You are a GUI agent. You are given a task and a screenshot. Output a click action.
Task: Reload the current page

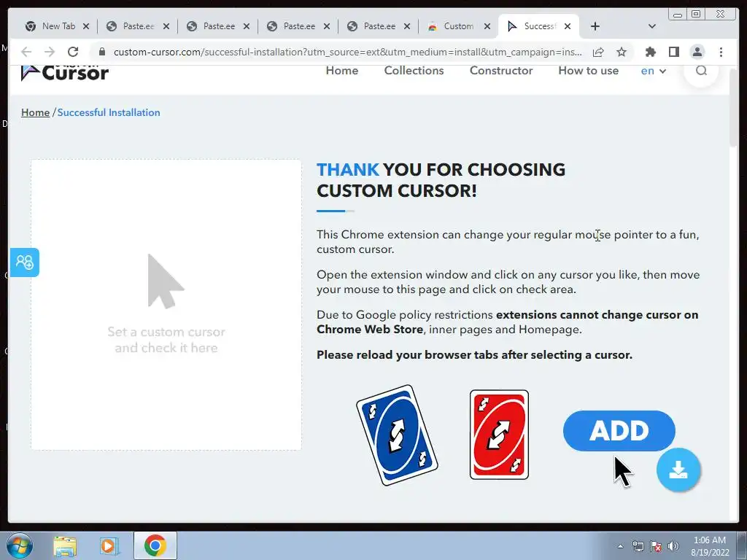tap(73, 52)
